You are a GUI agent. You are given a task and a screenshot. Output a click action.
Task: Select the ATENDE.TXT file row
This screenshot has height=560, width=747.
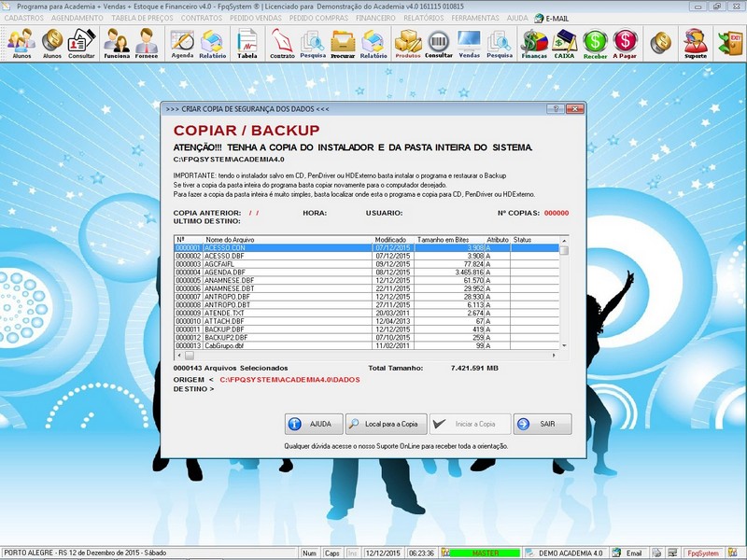tap(367, 314)
